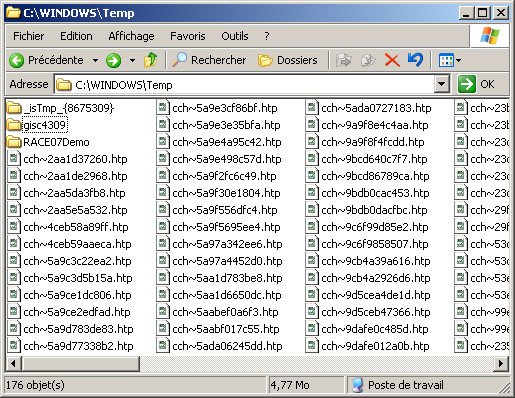515x398 pixels.
Task: Select file cch~9bcd640c7f7.htp icon
Action: [312, 159]
